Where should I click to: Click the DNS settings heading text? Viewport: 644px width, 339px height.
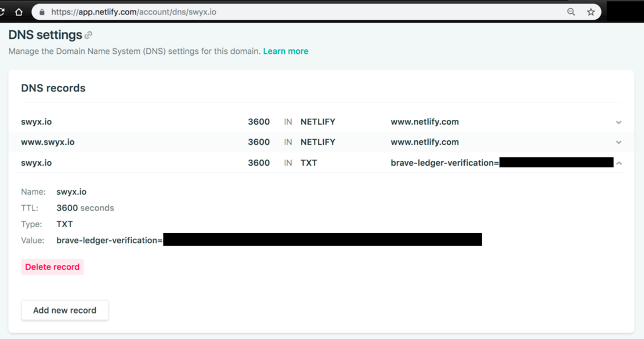coord(45,35)
